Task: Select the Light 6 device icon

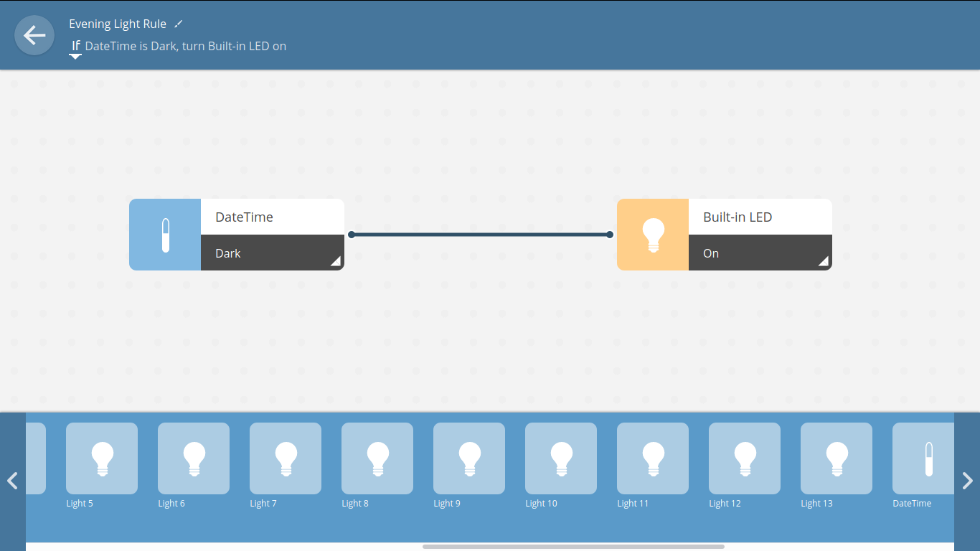Action: 193,458
